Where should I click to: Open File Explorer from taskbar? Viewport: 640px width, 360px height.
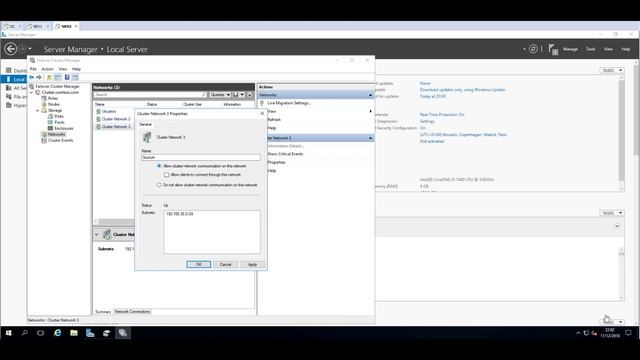[x=74, y=333]
